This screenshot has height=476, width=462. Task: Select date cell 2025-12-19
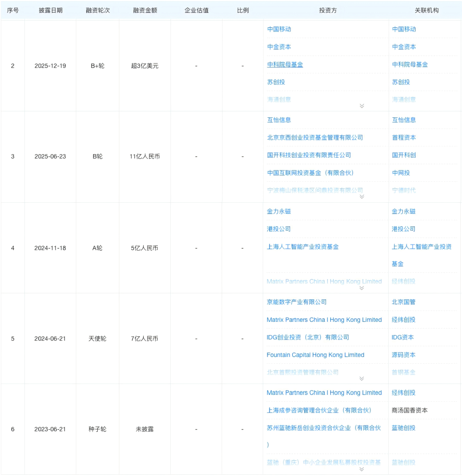point(51,66)
